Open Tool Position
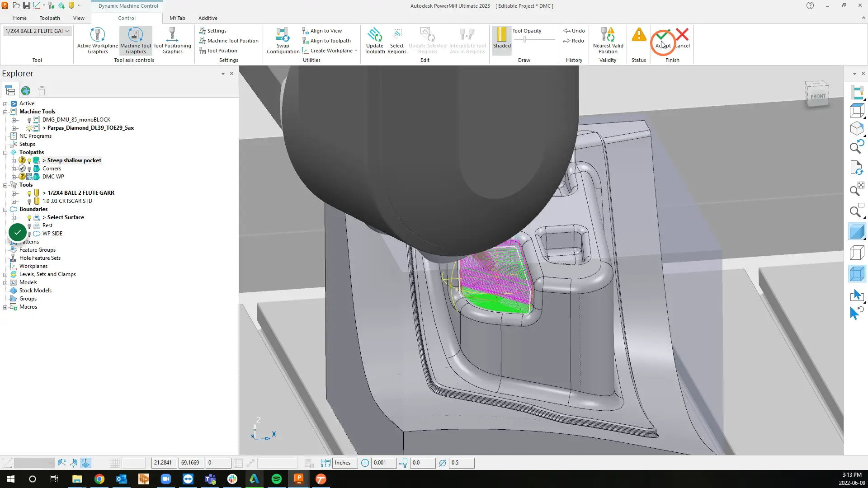Viewport: 868px width, 488px height. click(x=218, y=51)
